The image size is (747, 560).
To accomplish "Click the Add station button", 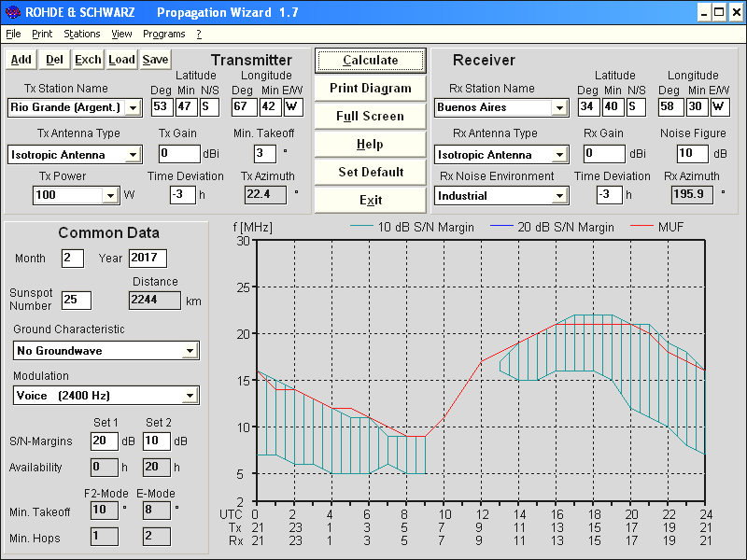I will 21,60.
